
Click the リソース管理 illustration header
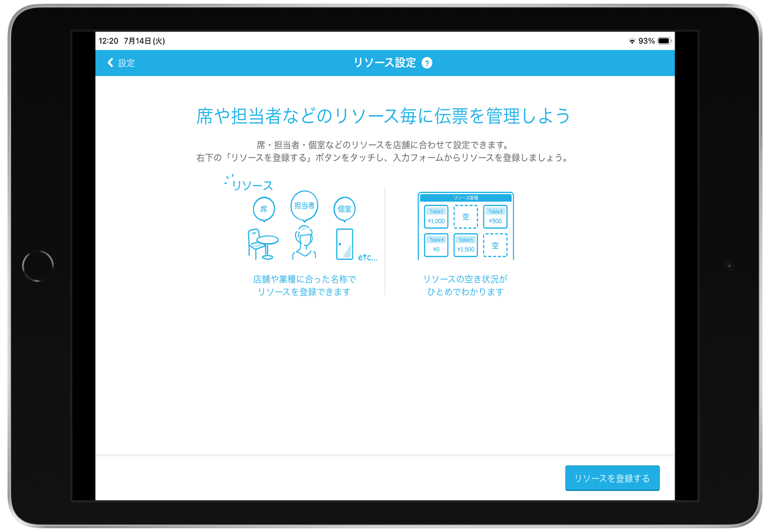(x=466, y=198)
